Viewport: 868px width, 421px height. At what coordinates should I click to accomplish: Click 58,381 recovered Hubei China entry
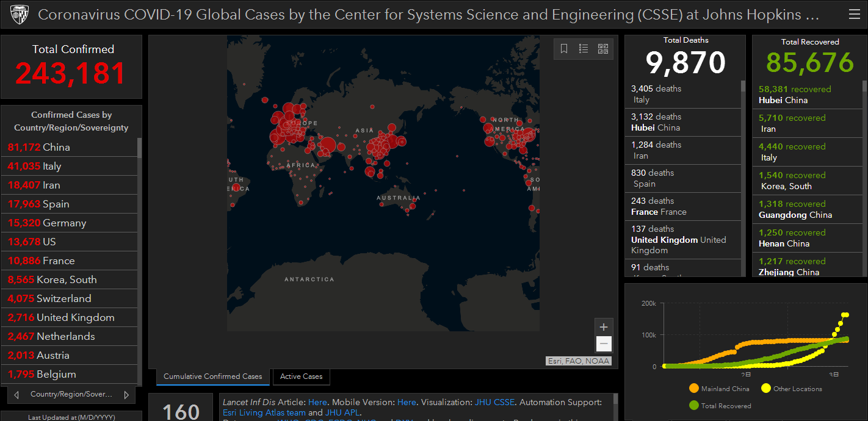[x=808, y=95]
